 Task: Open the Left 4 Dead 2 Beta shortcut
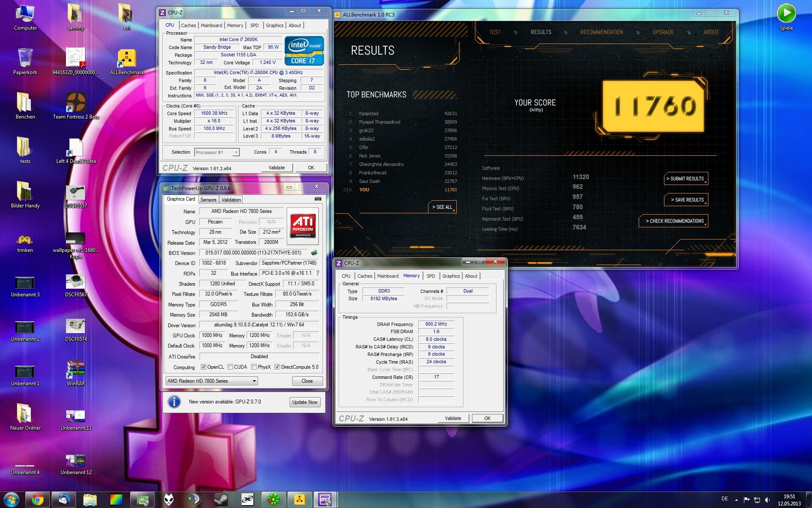click(76, 150)
